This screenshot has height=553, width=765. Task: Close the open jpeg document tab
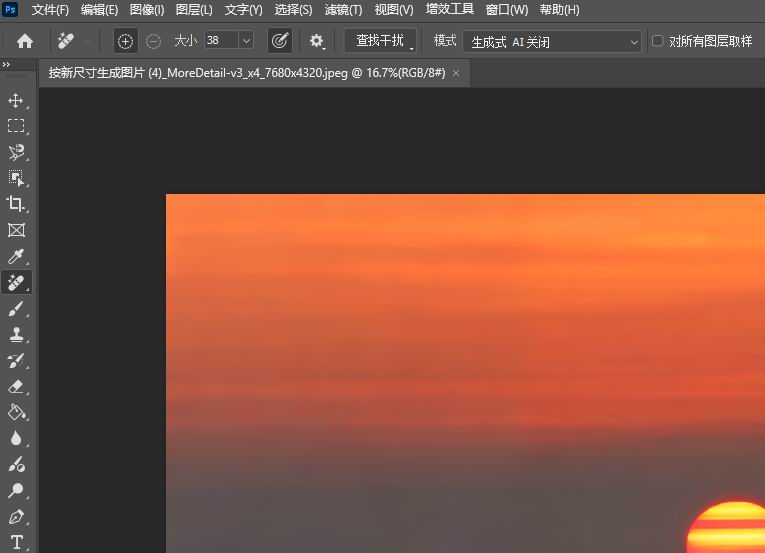[x=456, y=73]
